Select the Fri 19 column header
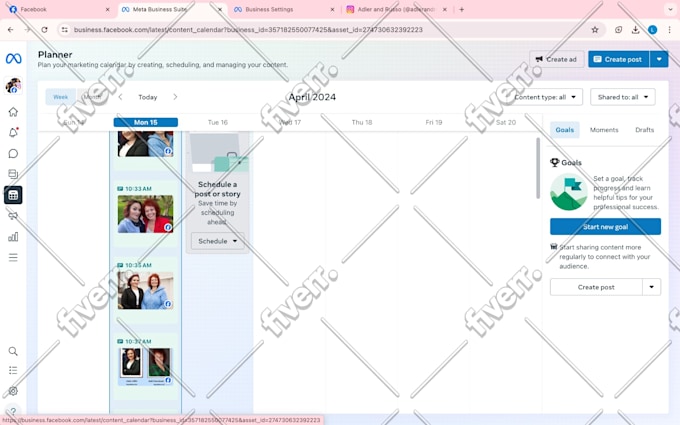 point(434,122)
